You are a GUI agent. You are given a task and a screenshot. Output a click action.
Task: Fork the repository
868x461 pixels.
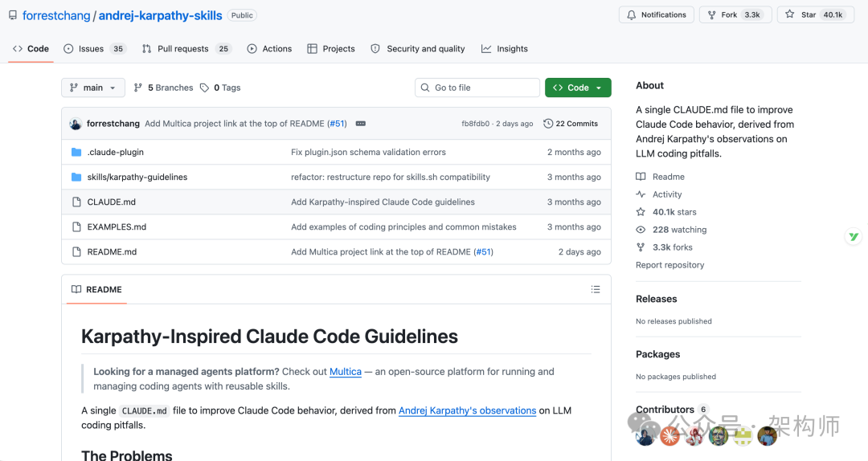click(735, 15)
